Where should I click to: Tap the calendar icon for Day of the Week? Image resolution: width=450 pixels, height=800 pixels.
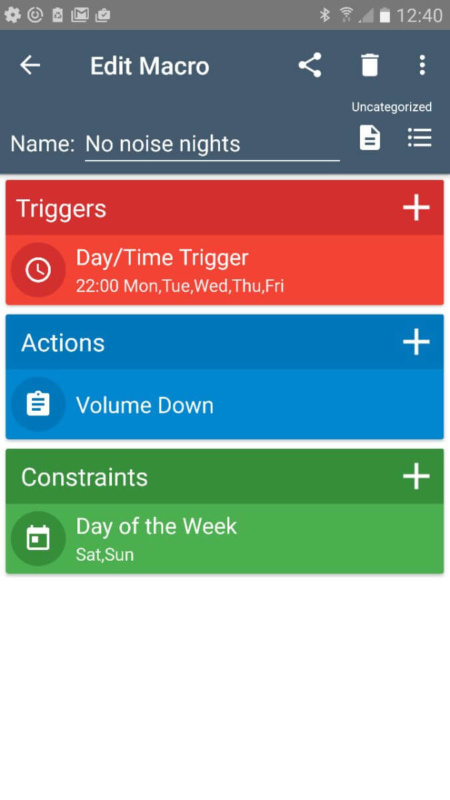tap(38, 539)
